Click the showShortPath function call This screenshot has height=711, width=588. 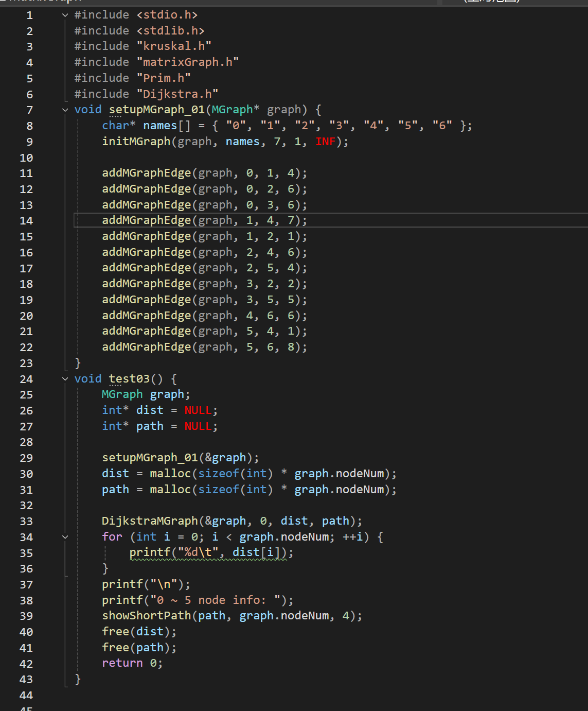pos(232,616)
